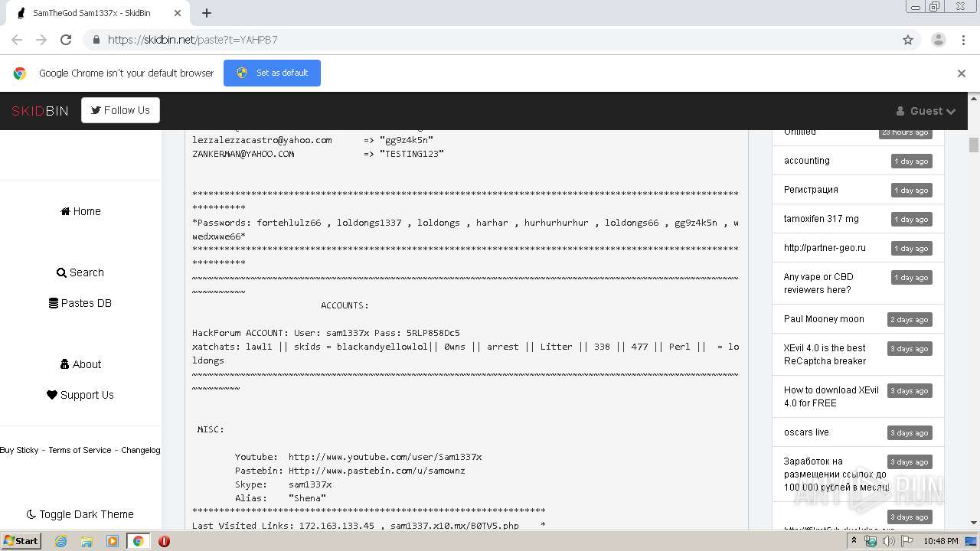Click the youtube.com/user/Sam1337x text
The width and height of the screenshot is (980, 551).
pyautogui.click(x=385, y=457)
